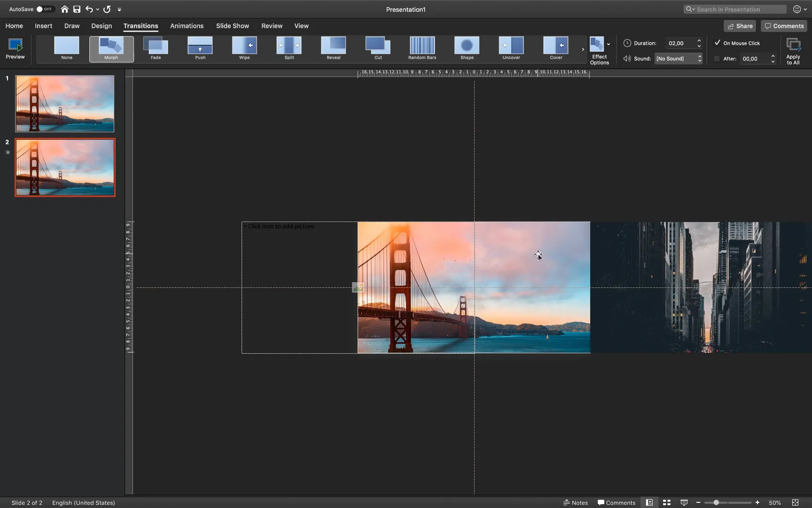
Task: Click the zoom out minus icon
Action: coord(698,502)
